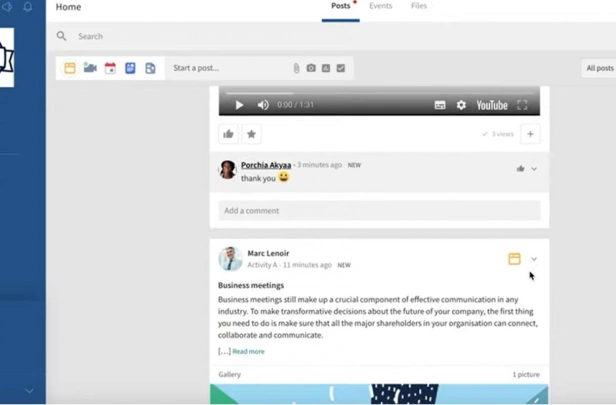
Task: Toggle video subtitles captions button
Action: pos(440,105)
